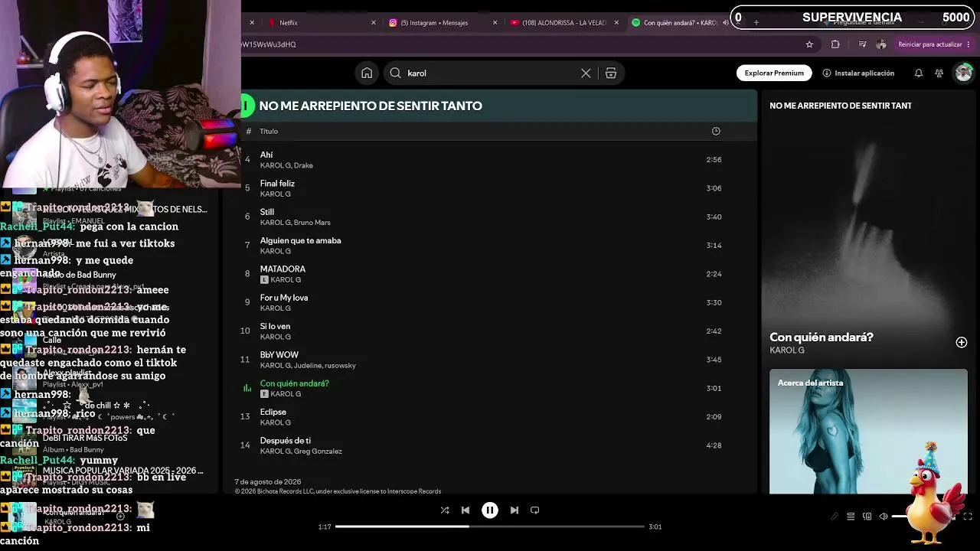Open the browser extensions puzzle icon

coord(835,44)
